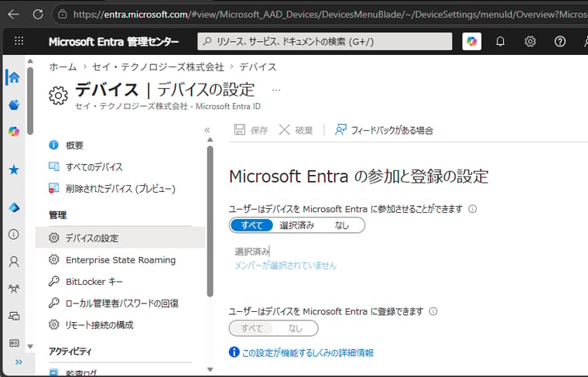This screenshot has width=588, height=377.
Task: Open the Users icon in left rail
Action: coord(14,262)
